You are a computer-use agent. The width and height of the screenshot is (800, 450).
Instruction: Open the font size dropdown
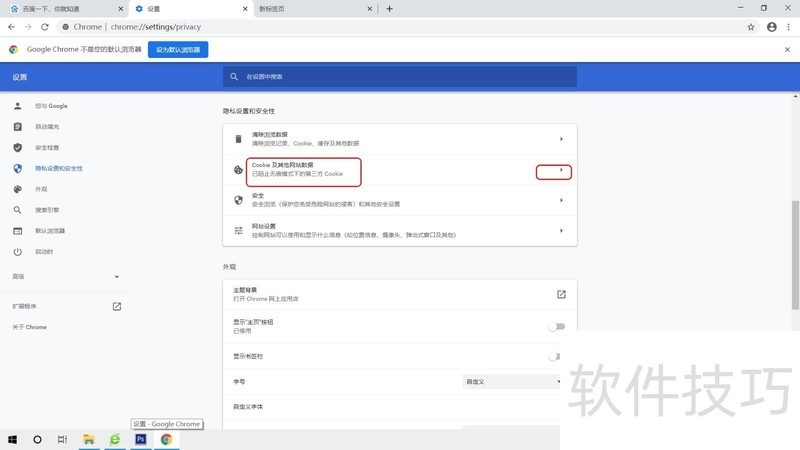point(511,382)
